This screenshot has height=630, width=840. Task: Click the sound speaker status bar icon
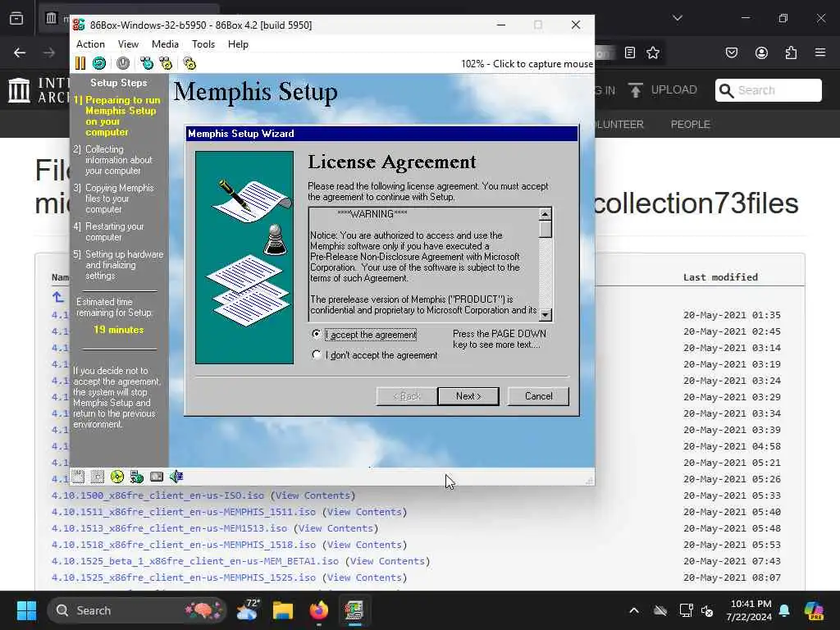(176, 477)
